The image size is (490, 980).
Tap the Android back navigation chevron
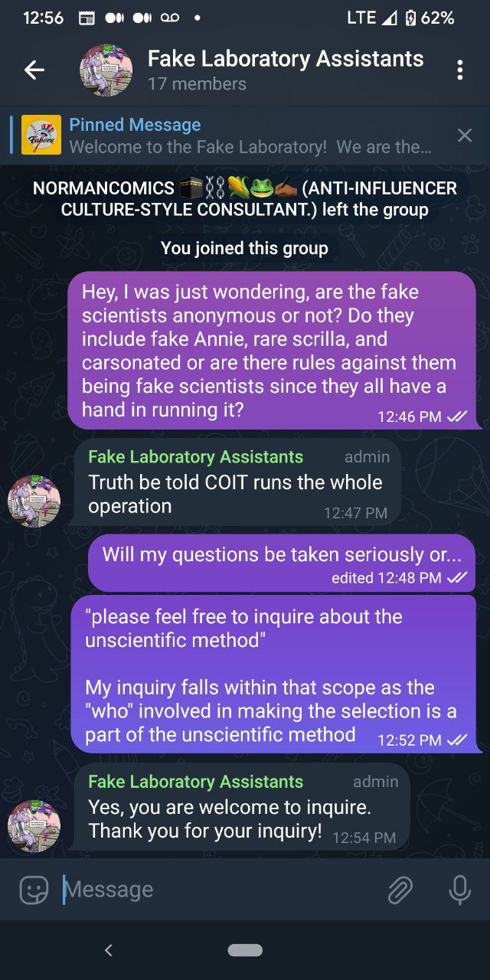click(108, 950)
